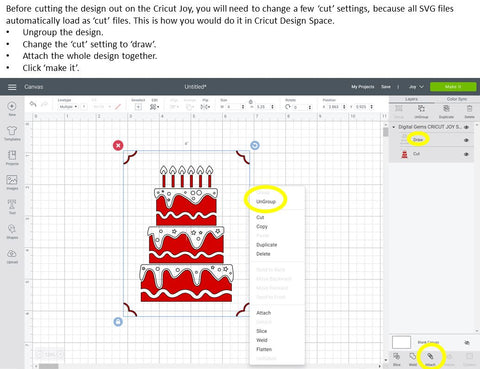480x369 pixels.
Task: Open the Projects sidebar tool
Action: pyautogui.click(x=12, y=155)
